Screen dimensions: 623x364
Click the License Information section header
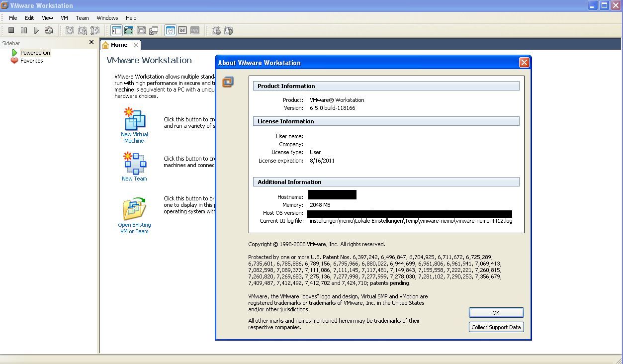[x=386, y=121]
